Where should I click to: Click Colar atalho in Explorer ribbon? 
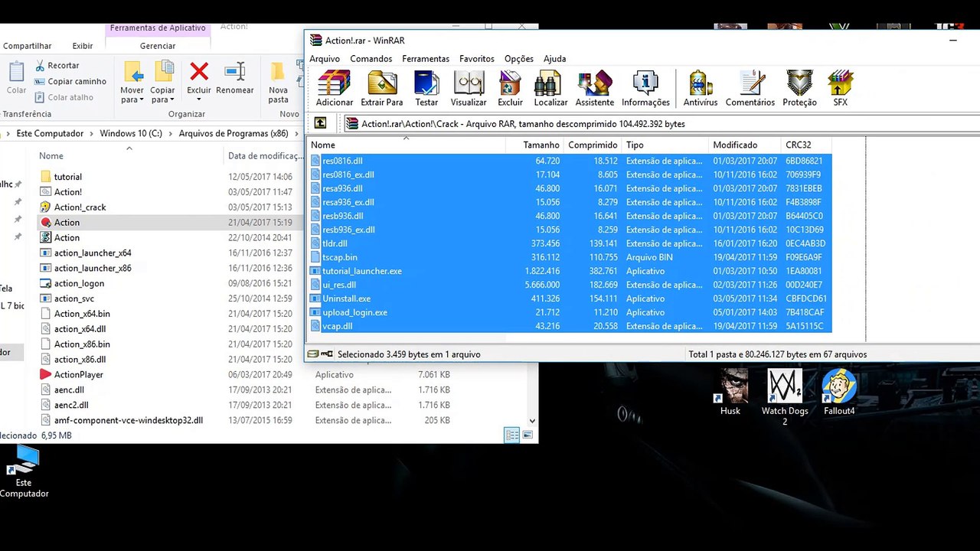(64, 97)
